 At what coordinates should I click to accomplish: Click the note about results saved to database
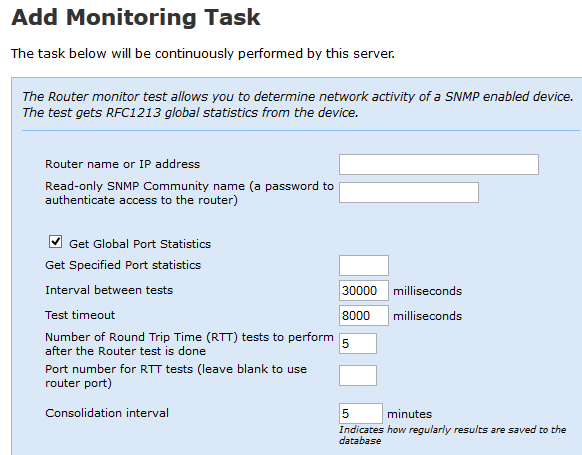[452, 435]
